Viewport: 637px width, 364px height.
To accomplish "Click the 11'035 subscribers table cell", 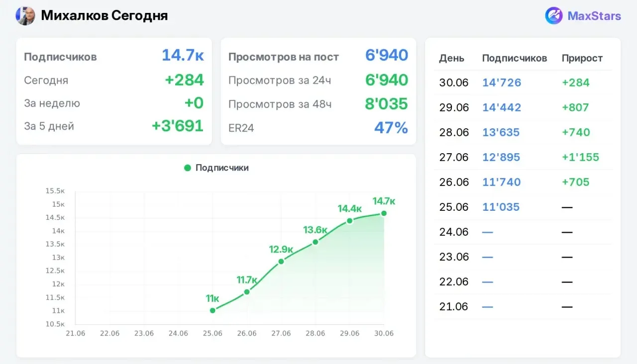I will [x=501, y=207].
